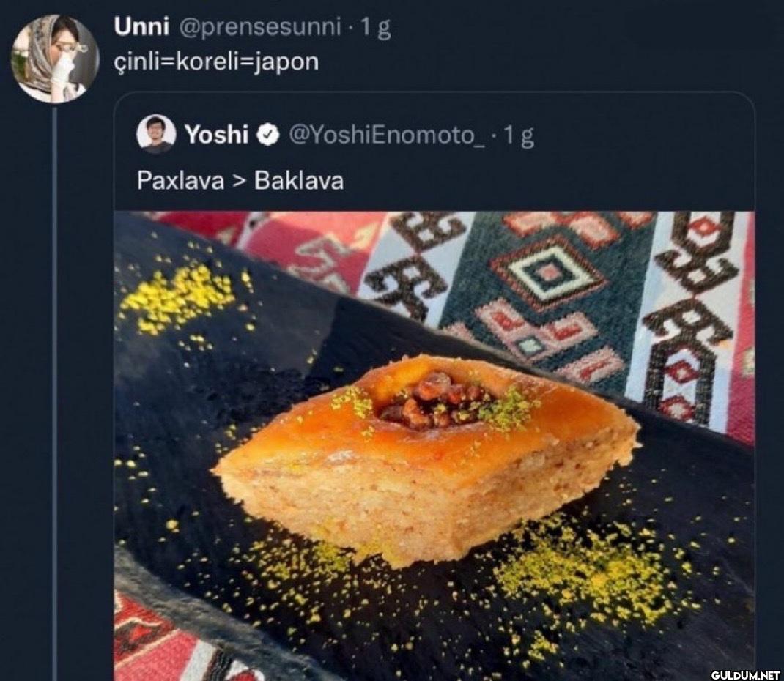784x681 pixels.
Task: Click the verified badge beside Yoshi
Action: coord(269,135)
